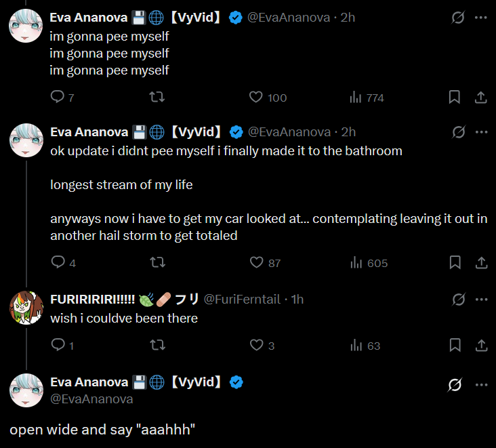
Task: Repost the "wish i couldve been there" reply
Action: pos(157,346)
